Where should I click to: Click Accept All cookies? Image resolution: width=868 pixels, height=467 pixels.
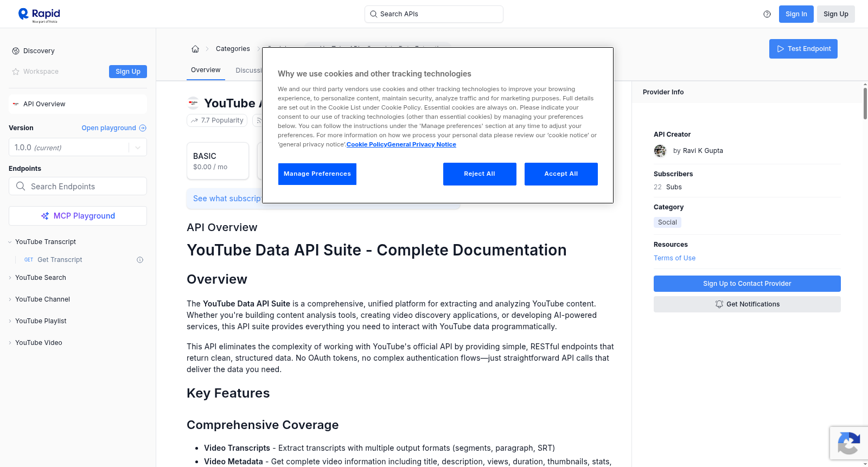tap(561, 174)
